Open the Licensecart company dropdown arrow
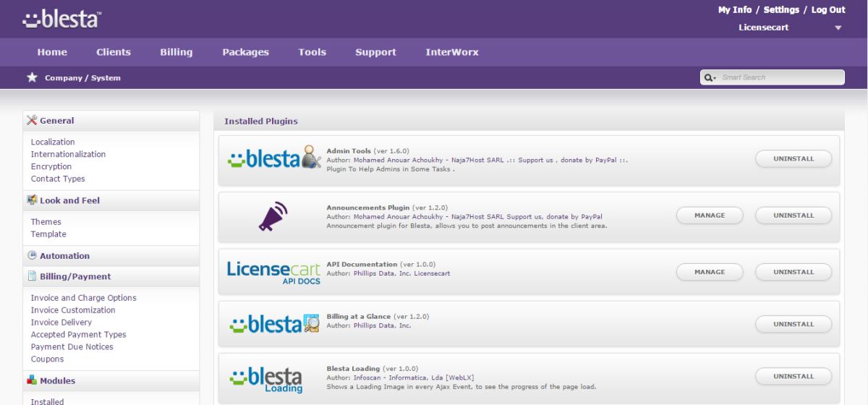This screenshot has width=868, height=405. click(838, 28)
